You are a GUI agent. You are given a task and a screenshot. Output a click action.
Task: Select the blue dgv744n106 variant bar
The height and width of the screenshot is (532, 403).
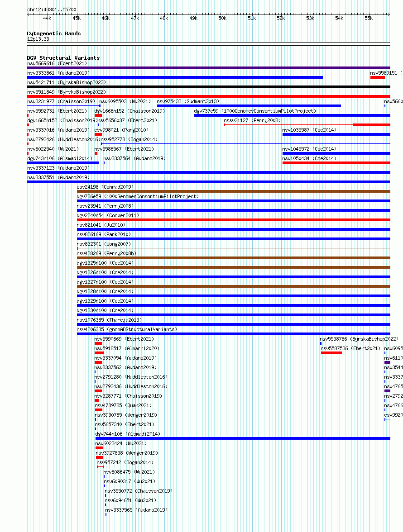tap(243, 438)
